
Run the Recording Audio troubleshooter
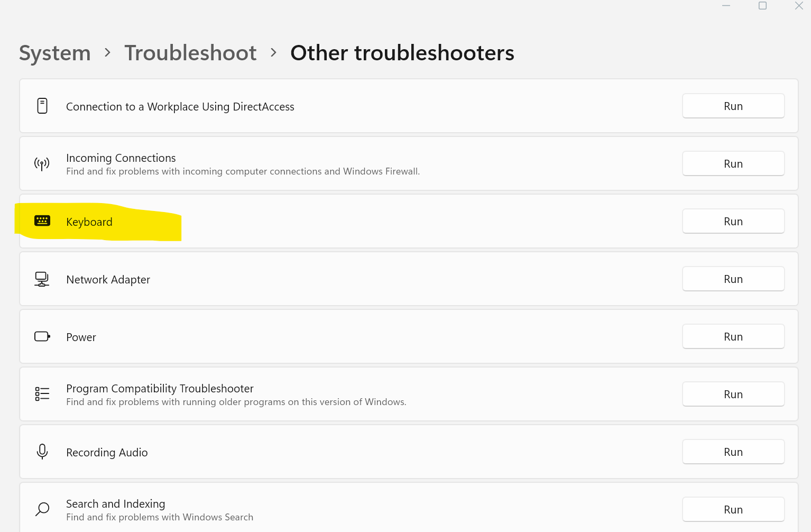coord(733,452)
